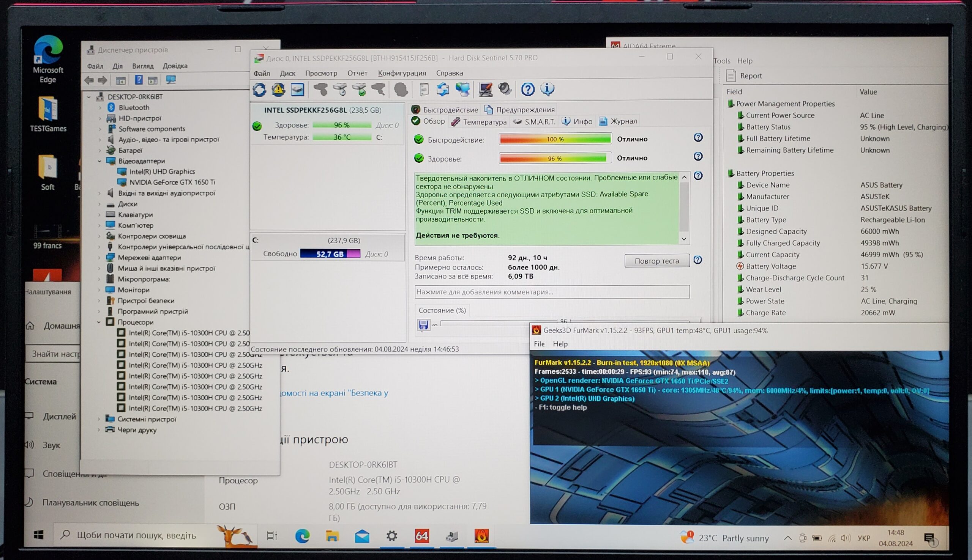Click Device Manager's blue question mark icon
The width and height of the screenshot is (972, 560).
[x=139, y=80]
